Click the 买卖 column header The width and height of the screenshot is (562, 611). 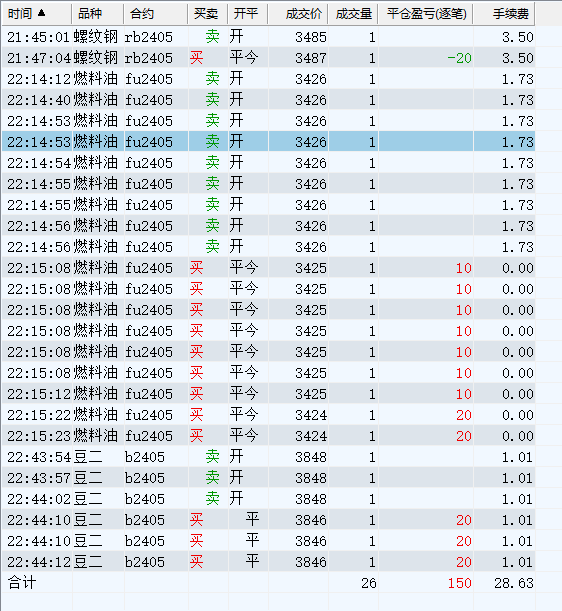pos(208,14)
